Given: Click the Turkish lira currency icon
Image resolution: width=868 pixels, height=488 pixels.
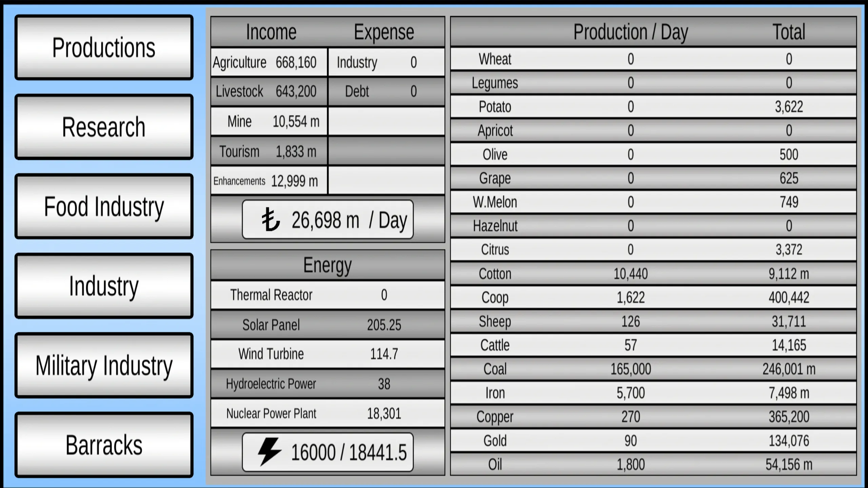Looking at the screenshot, I should [x=271, y=219].
